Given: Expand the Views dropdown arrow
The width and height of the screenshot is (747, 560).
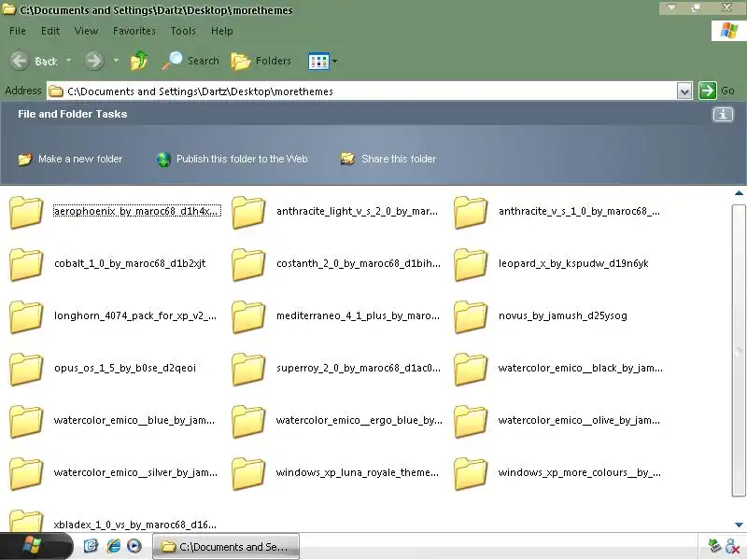Looking at the screenshot, I should [x=335, y=62].
